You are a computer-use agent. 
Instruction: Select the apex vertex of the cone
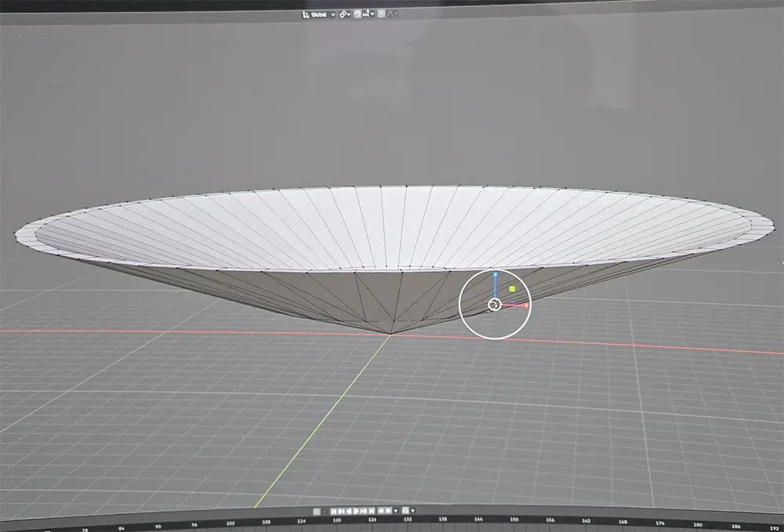click(x=390, y=334)
